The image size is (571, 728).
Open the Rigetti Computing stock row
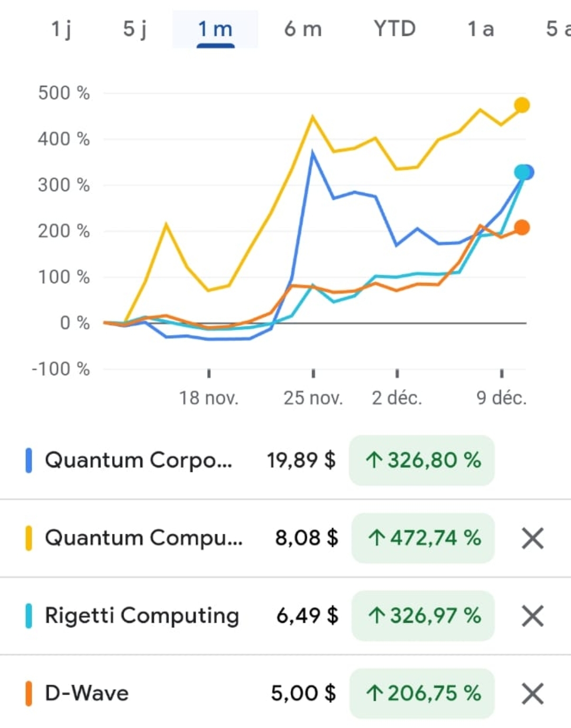pos(142,616)
